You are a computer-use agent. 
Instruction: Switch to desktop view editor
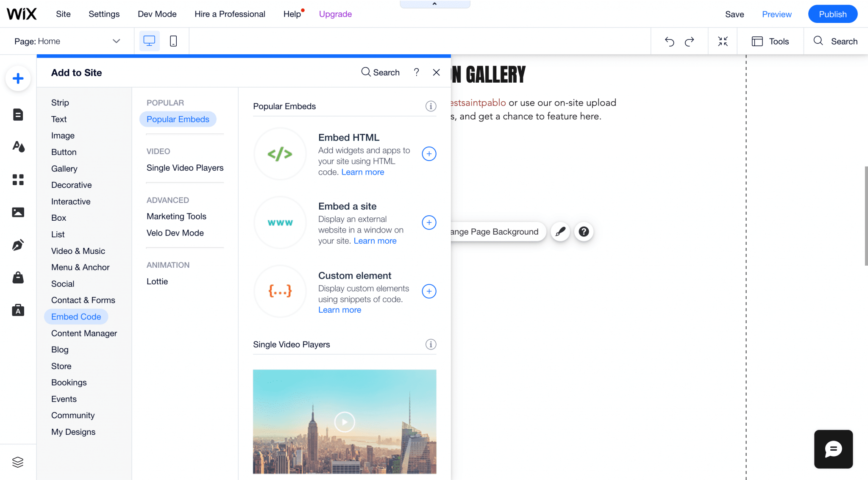coord(149,41)
